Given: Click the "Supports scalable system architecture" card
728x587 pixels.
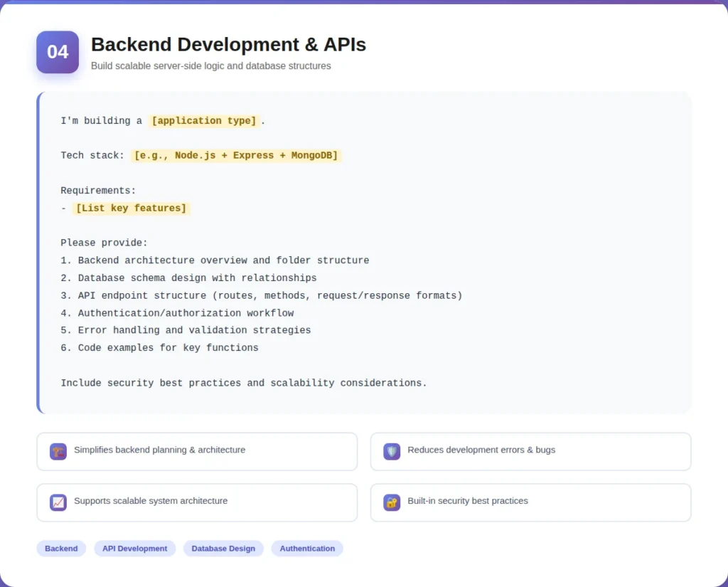Looking at the screenshot, I should pos(196,502).
